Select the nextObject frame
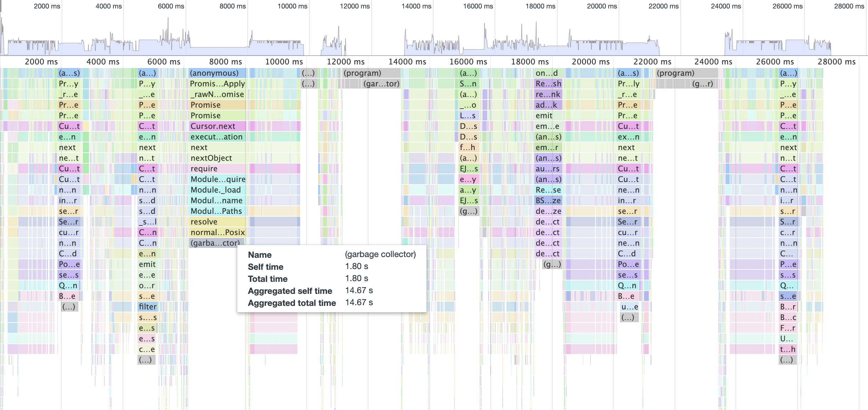The image size is (868, 410). (217, 158)
